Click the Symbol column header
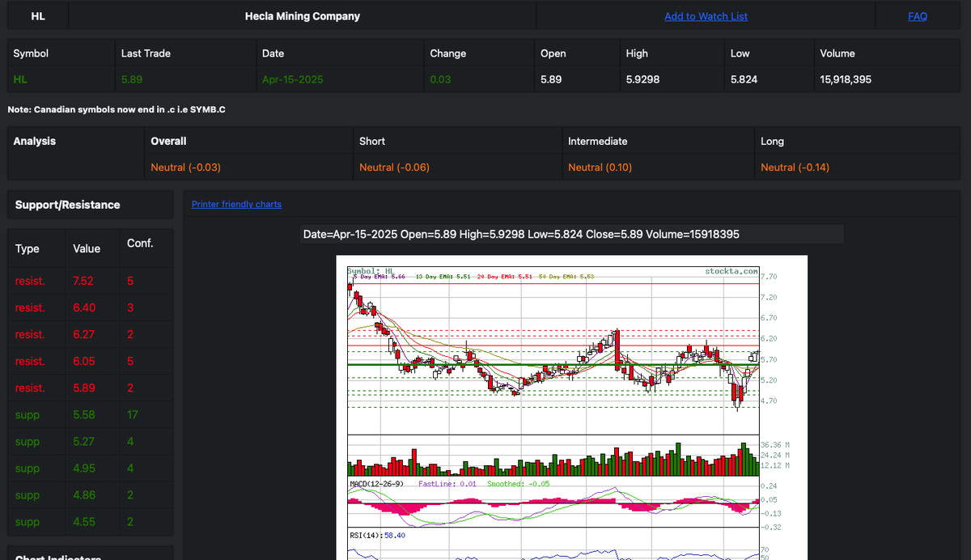The image size is (971, 560). tap(31, 53)
